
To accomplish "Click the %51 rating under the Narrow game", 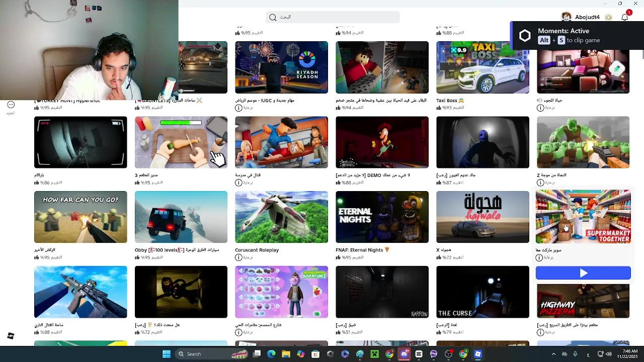I will coord(350,332).
